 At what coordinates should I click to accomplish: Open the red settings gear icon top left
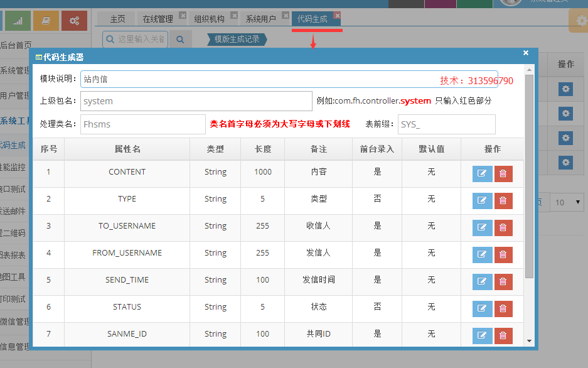[x=74, y=21]
